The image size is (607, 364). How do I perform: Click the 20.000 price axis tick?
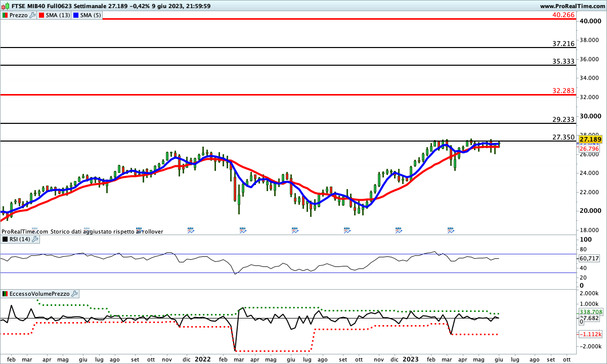pyautogui.click(x=590, y=211)
